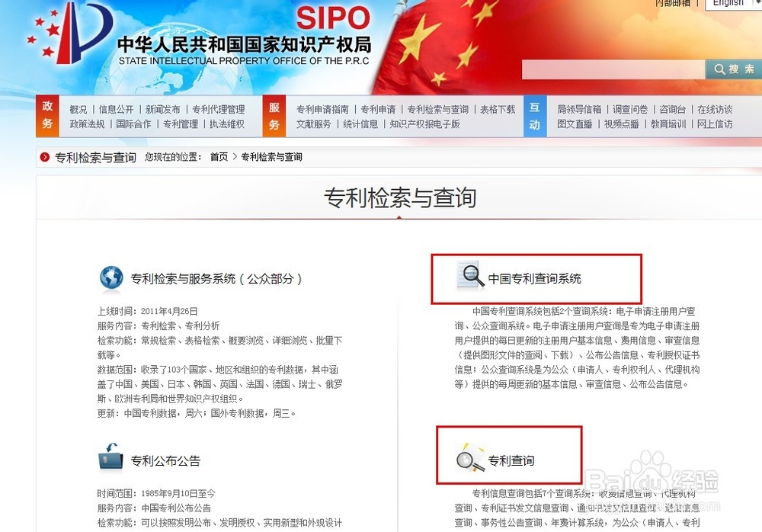Click the globe icon for patent search service system

click(111, 278)
